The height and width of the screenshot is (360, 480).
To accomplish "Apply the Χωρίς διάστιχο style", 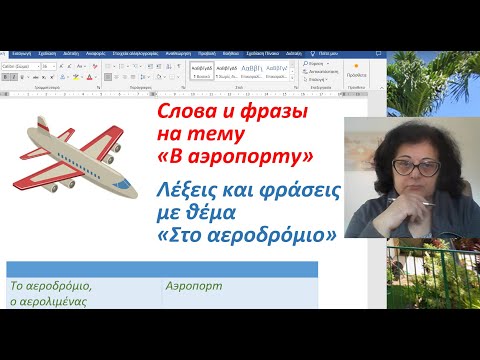I will pos(227,71).
